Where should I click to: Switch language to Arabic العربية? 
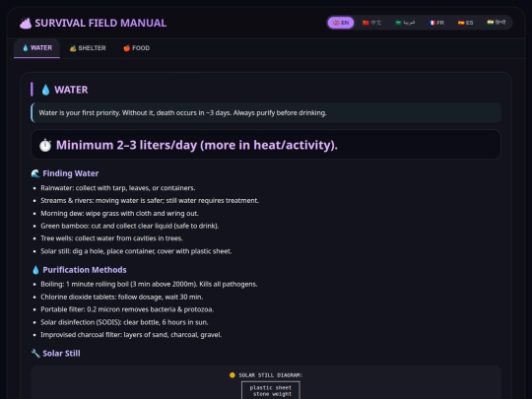coord(405,23)
